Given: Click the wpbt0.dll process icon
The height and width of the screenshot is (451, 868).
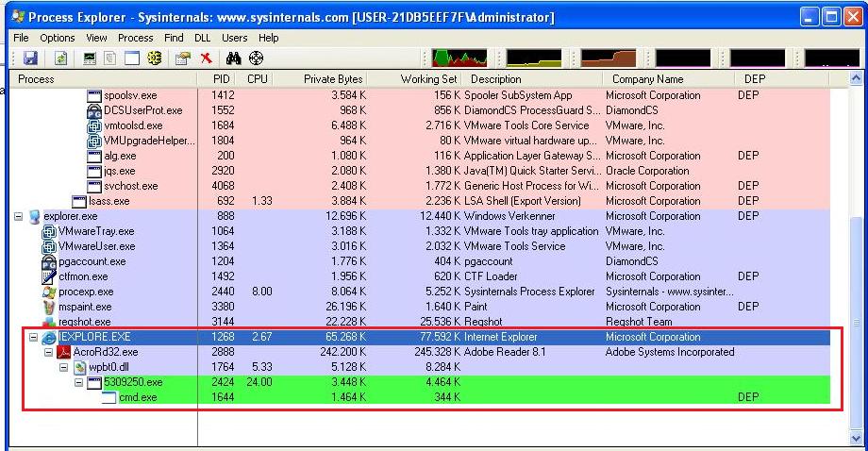Looking at the screenshot, I should tap(80, 367).
